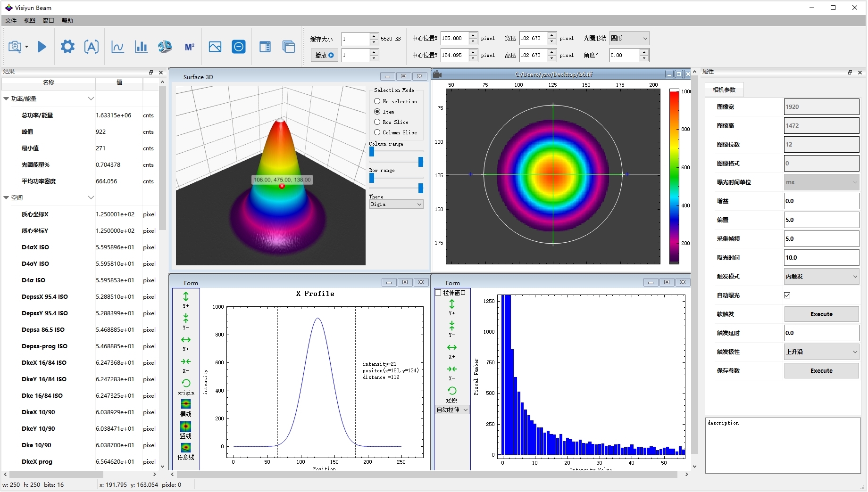Screen dimensions: 868x492
Task: Open the 文件 menu
Action: [11, 21]
